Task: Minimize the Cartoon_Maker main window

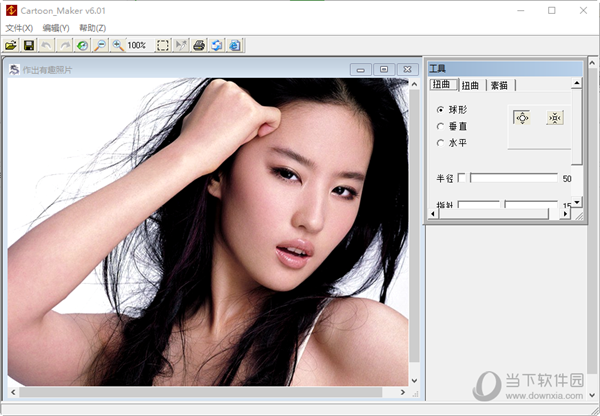Action: tap(520, 10)
